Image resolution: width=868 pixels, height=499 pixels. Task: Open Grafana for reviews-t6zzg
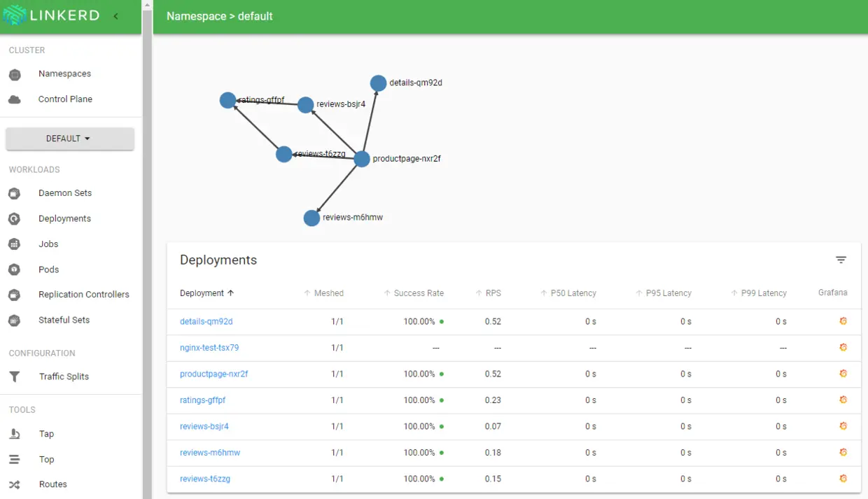[x=843, y=478]
